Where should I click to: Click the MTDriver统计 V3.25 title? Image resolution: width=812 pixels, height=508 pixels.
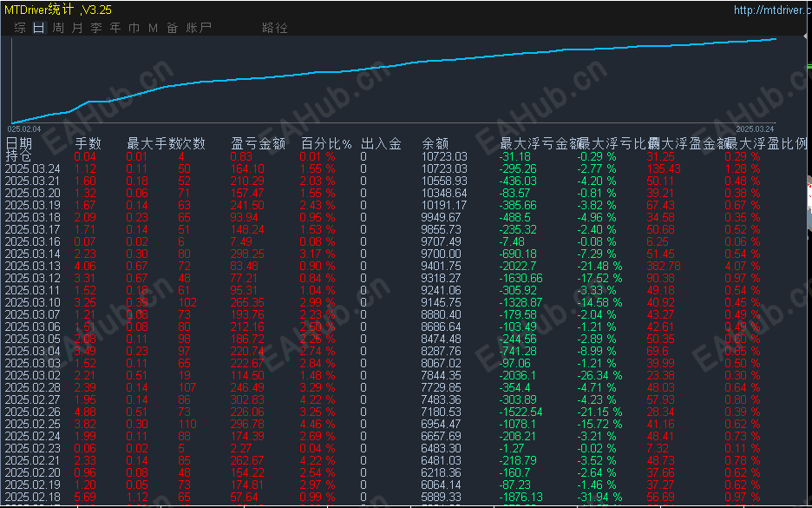click(57, 10)
